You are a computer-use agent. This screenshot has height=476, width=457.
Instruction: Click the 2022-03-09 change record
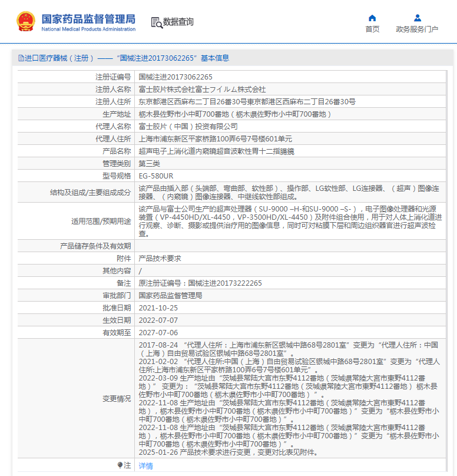tap(288, 386)
